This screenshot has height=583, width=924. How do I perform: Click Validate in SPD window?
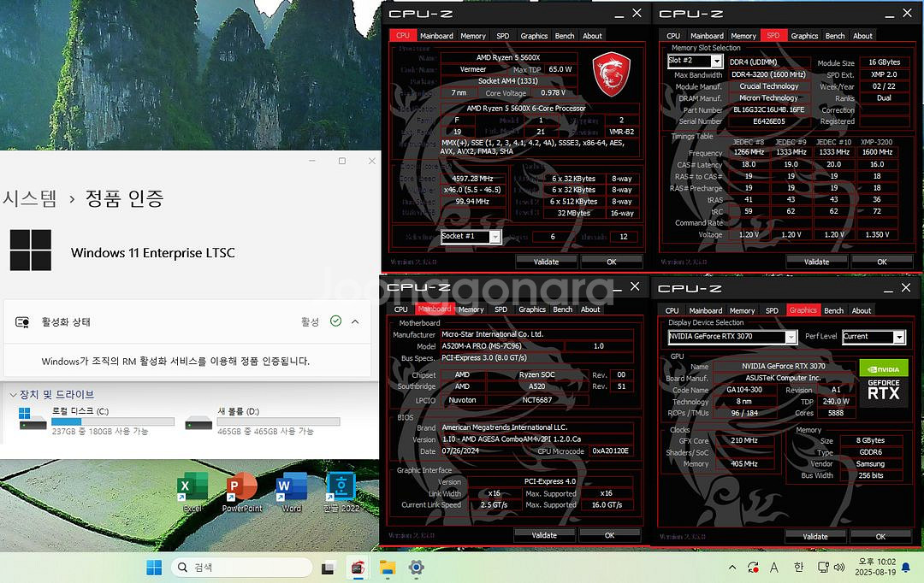click(x=817, y=262)
